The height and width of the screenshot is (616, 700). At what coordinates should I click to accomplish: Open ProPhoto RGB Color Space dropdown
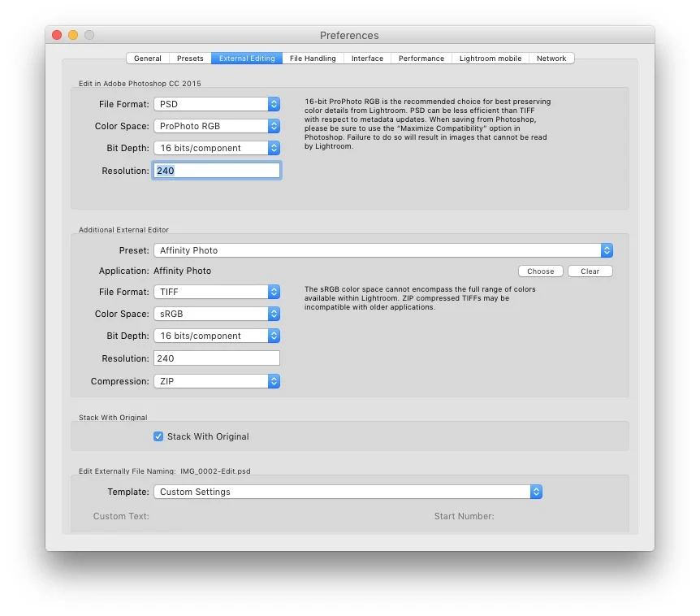pos(217,126)
